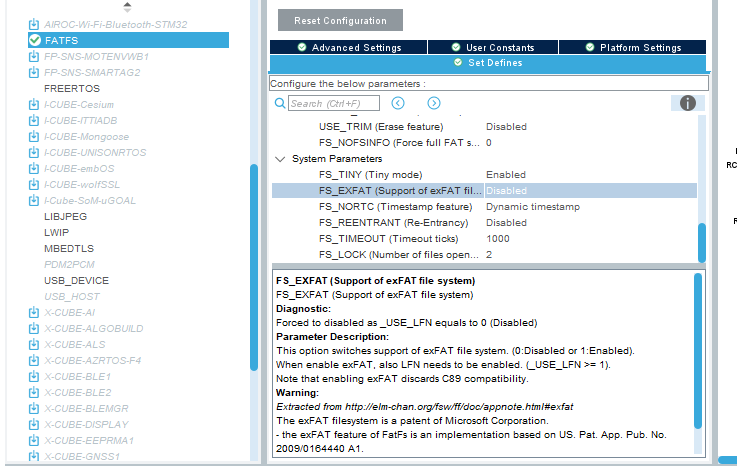
Task: Click elm-chan.org appnote URL text
Action: pyautogui.click(x=459, y=406)
